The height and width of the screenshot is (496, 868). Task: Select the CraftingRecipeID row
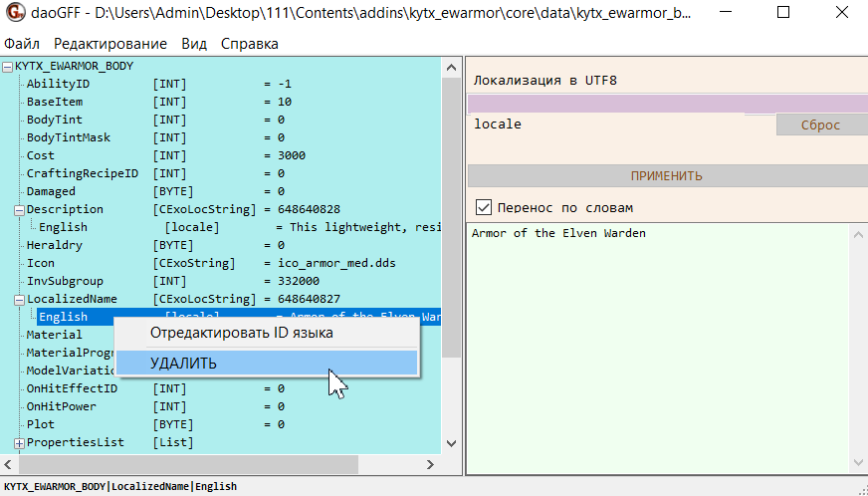click(x=155, y=173)
